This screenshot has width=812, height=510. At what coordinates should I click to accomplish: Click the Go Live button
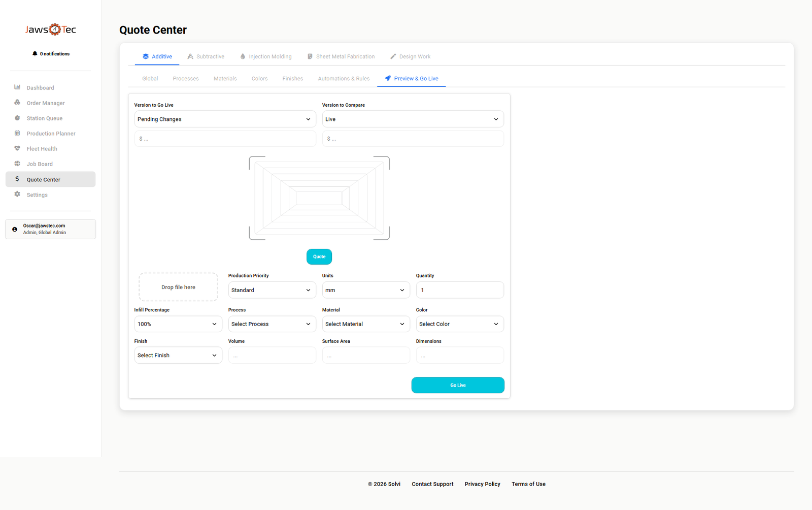(458, 385)
